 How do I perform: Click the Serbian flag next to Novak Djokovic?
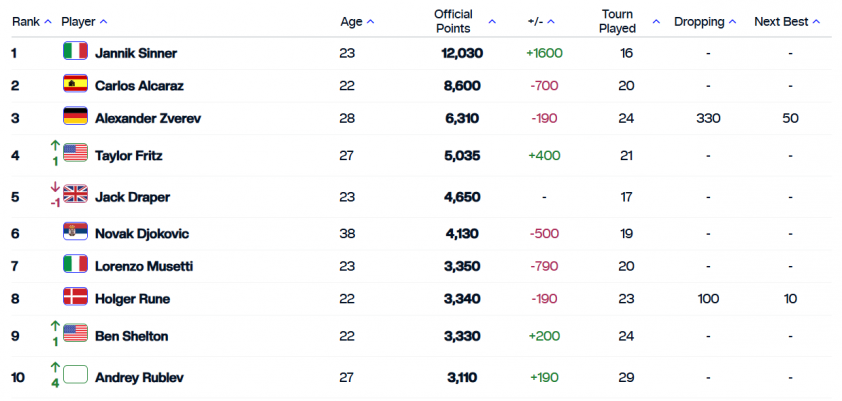(x=75, y=231)
